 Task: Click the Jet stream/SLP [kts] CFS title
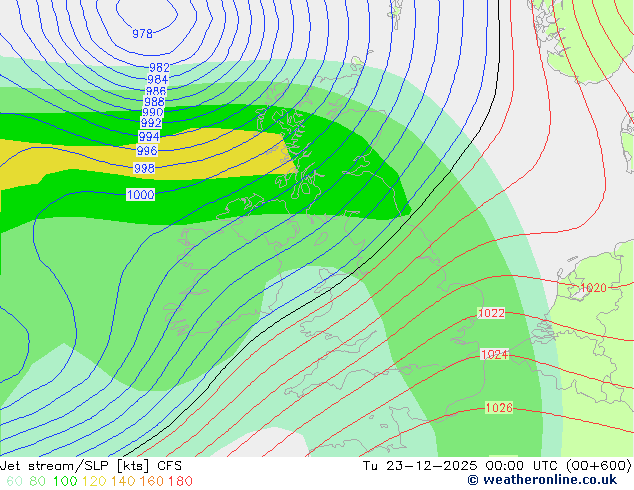click(x=91, y=466)
